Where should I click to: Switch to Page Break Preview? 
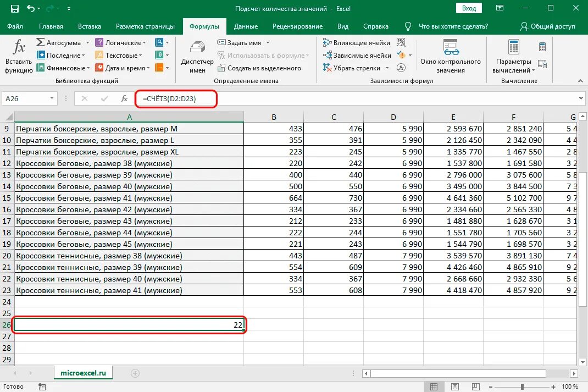[x=475, y=387]
